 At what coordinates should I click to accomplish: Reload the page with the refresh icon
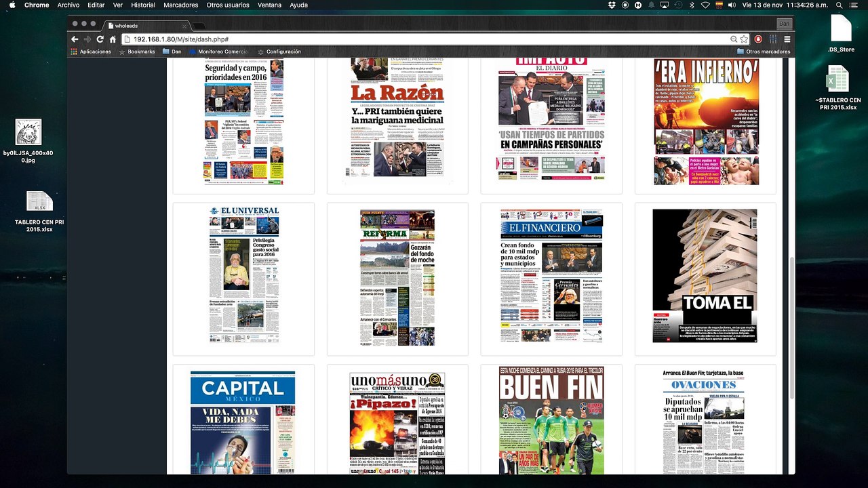100,39
